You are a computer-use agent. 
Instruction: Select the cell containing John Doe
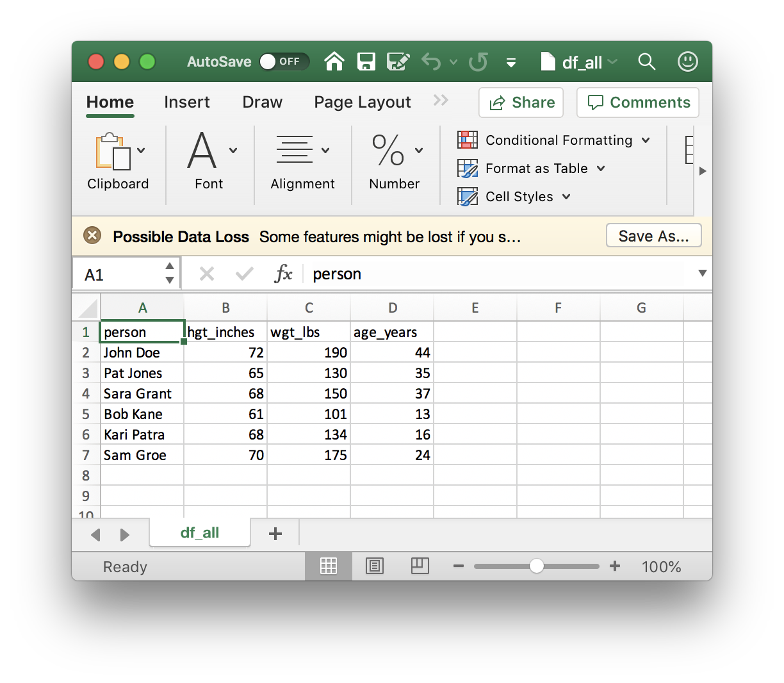click(142, 352)
